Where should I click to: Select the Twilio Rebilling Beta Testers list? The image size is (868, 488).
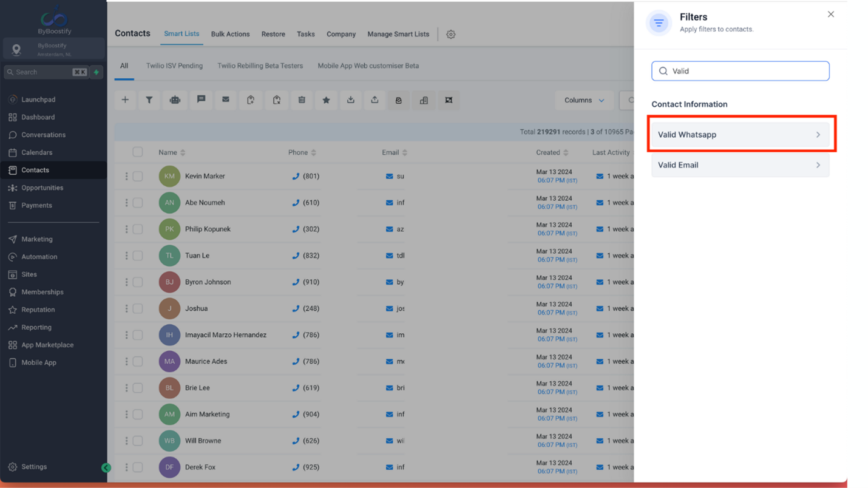260,66
